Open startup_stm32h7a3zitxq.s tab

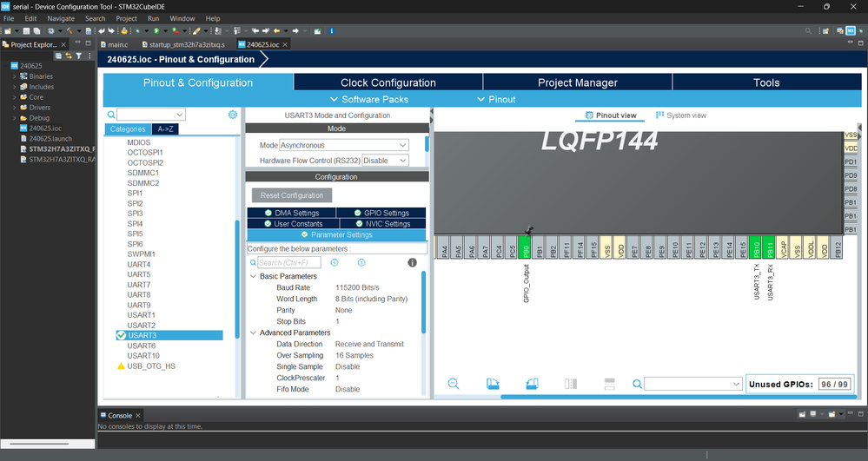coord(183,44)
